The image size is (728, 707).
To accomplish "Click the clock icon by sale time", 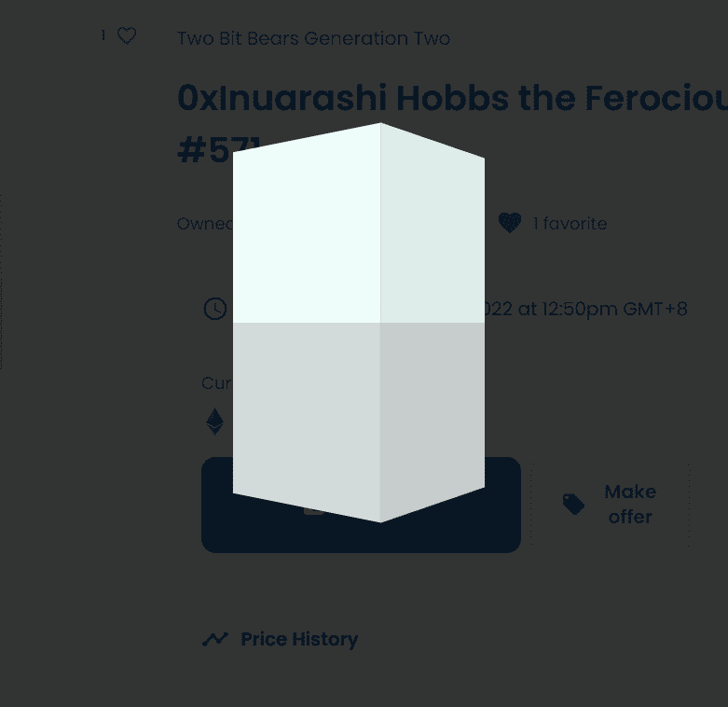I will pos(215,309).
